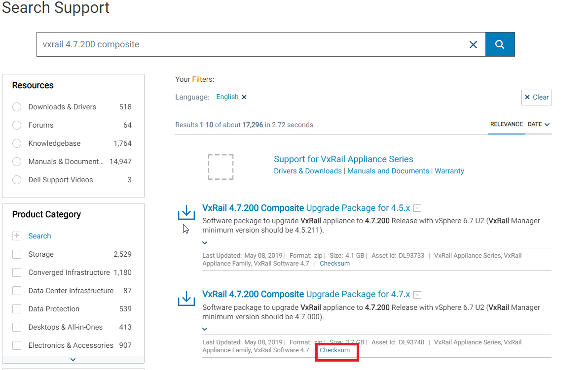This screenshot has height=370, width=588.
Task: Open 'Support for VxRail Appliance Series'
Action: pyautogui.click(x=343, y=159)
